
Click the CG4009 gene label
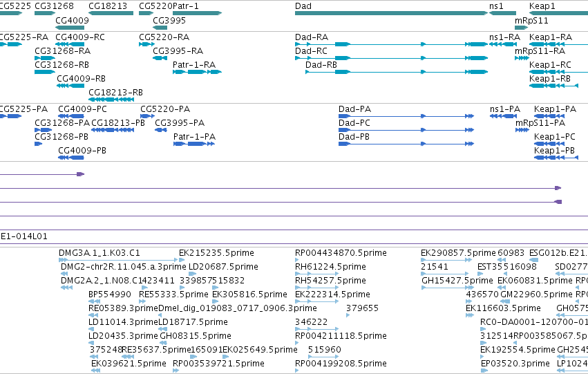coord(72,20)
